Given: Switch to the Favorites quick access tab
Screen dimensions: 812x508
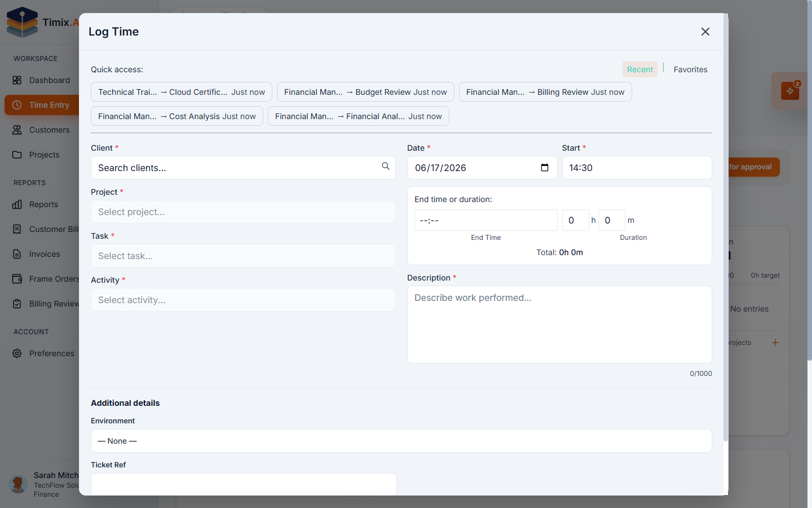Looking at the screenshot, I should point(690,69).
